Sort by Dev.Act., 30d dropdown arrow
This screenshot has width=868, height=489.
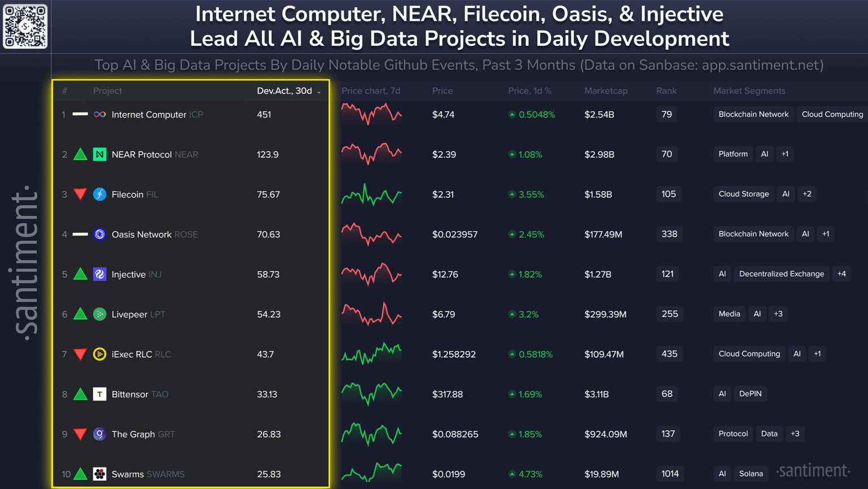click(319, 92)
